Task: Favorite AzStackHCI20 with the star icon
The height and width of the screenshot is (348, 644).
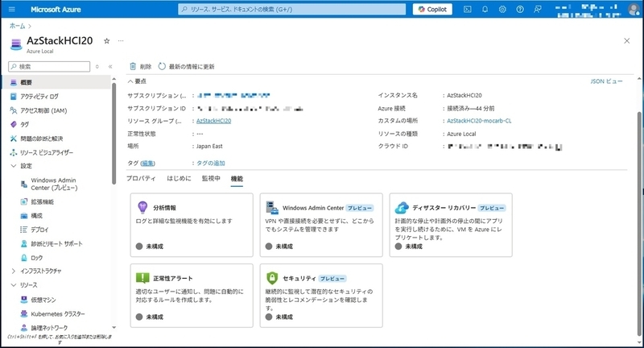Action: (107, 40)
